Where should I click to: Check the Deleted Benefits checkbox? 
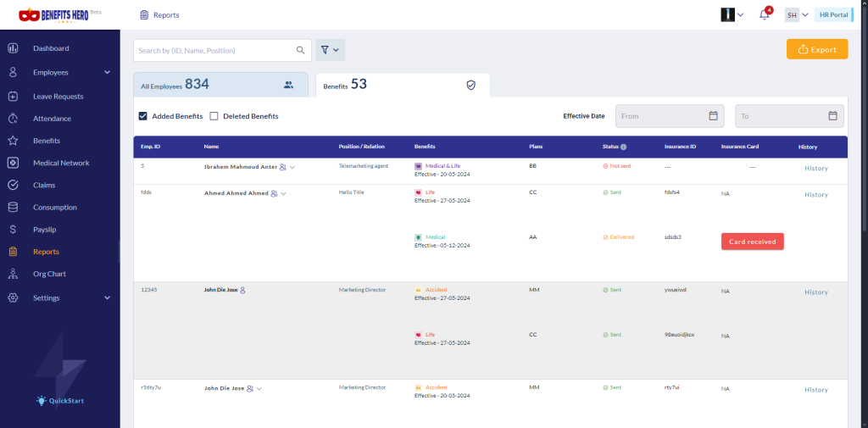click(214, 116)
